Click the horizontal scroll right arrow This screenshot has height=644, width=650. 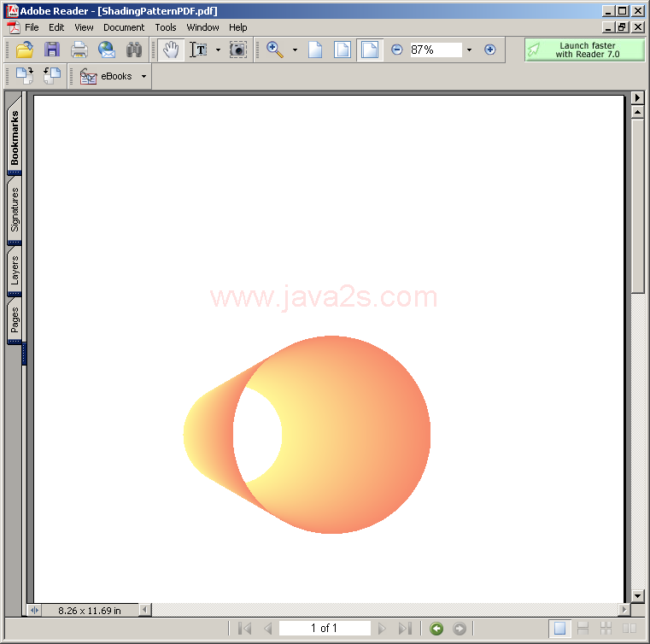[624, 610]
